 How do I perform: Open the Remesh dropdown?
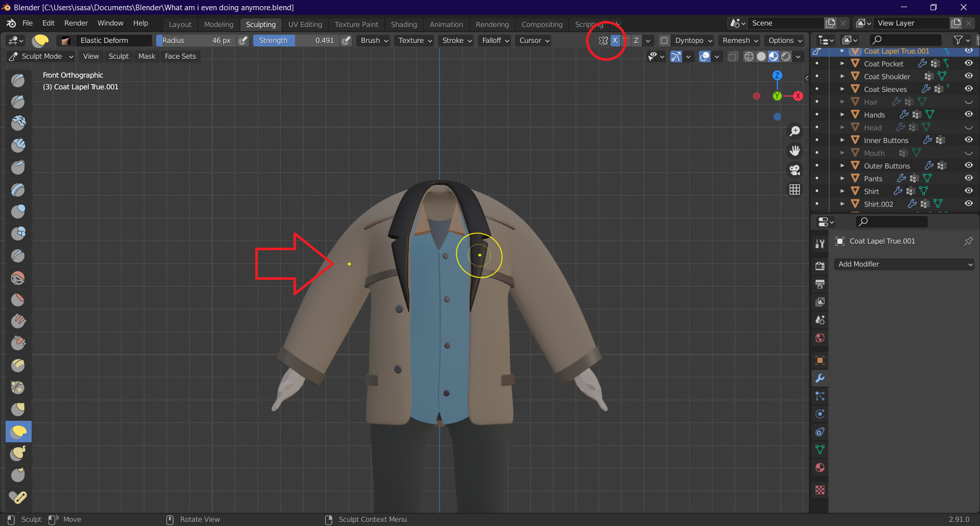point(739,40)
